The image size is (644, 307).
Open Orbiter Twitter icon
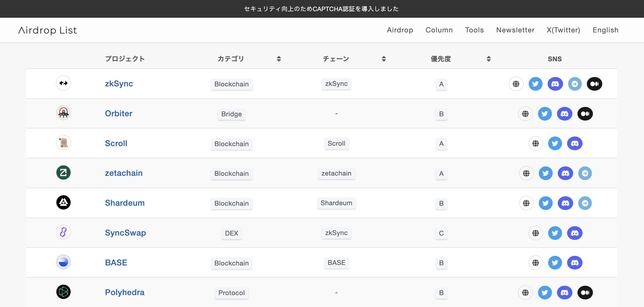545,114
